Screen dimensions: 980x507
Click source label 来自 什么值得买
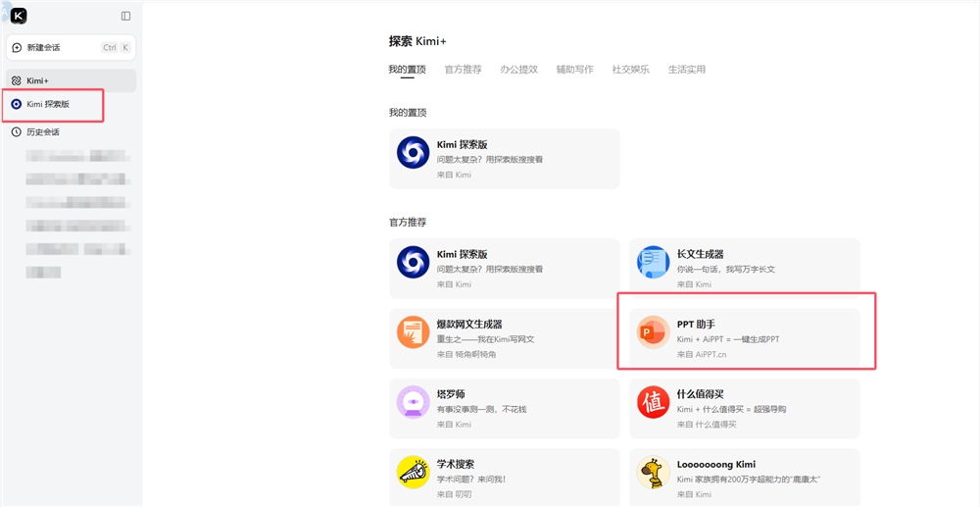point(707,425)
